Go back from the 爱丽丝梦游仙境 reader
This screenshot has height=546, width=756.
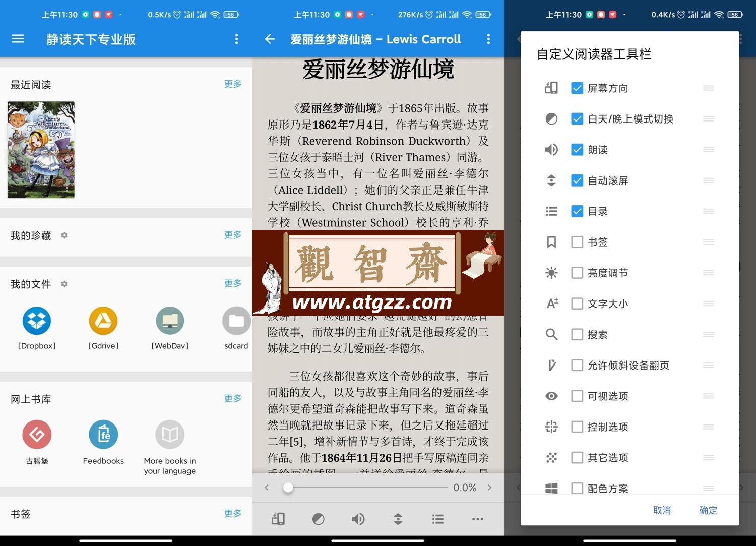point(270,39)
